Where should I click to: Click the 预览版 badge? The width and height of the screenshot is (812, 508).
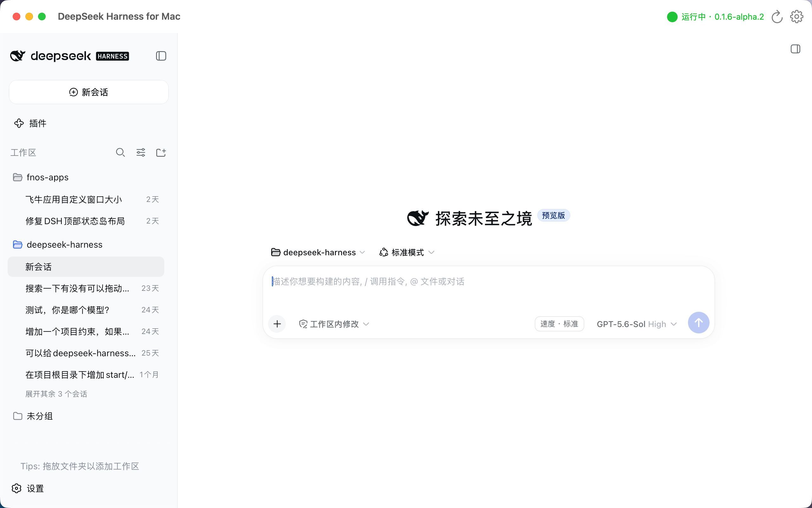pos(553,215)
